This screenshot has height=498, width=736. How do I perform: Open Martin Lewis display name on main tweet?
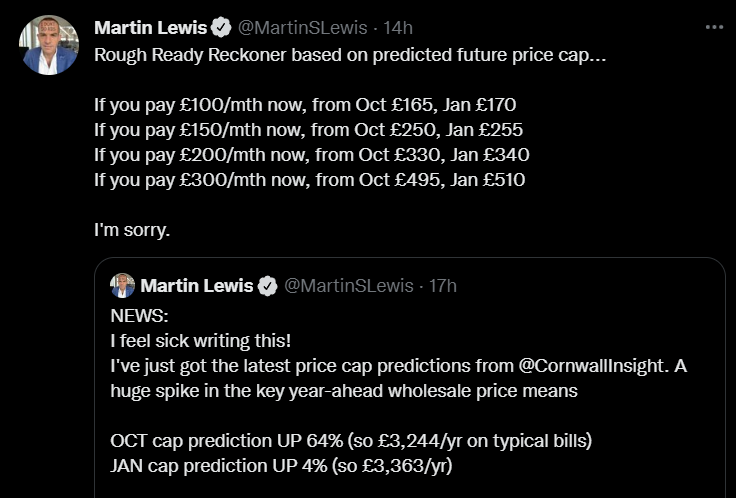tap(150, 27)
